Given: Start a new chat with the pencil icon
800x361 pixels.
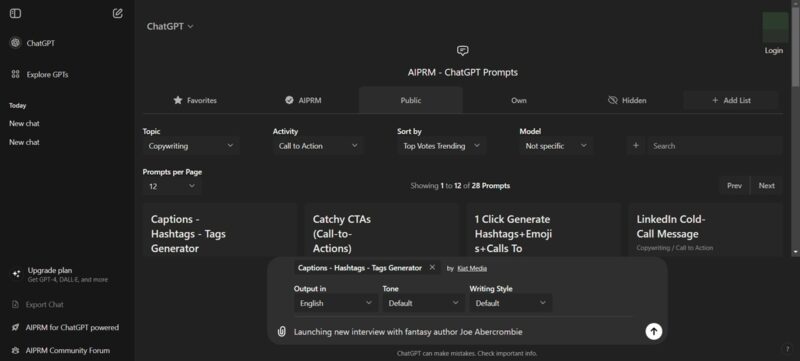Looking at the screenshot, I should [x=118, y=14].
